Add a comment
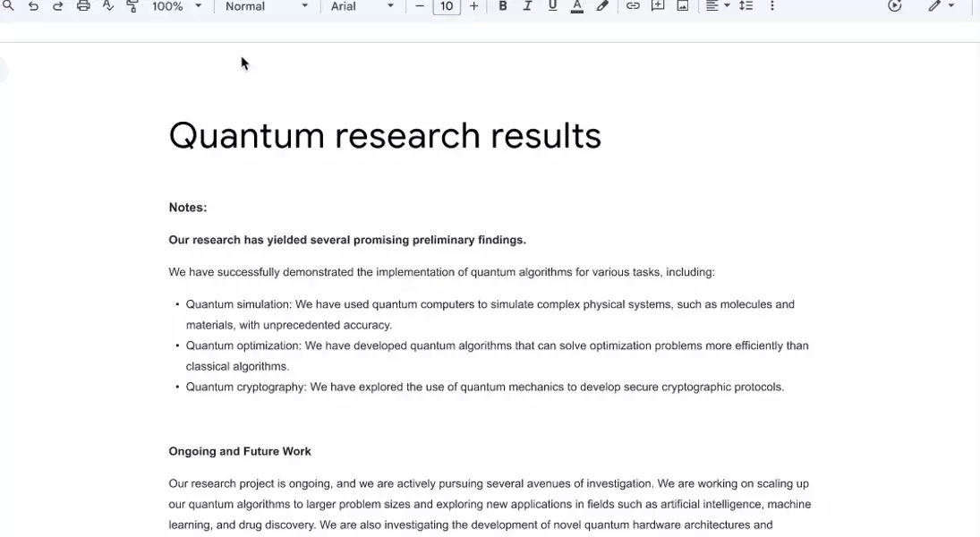This screenshot has height=537, width=980. click(x=657, y=6)
